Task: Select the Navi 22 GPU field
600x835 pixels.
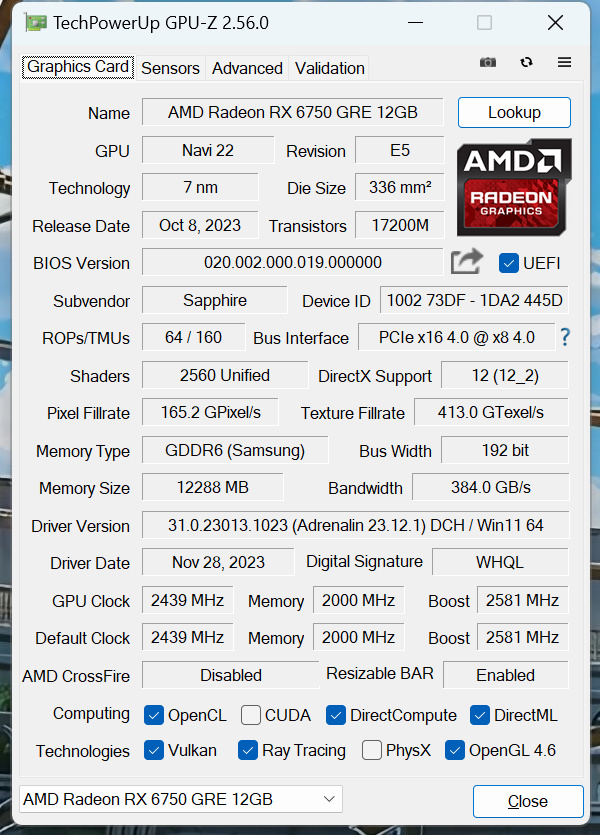Action: coord(207,150)
